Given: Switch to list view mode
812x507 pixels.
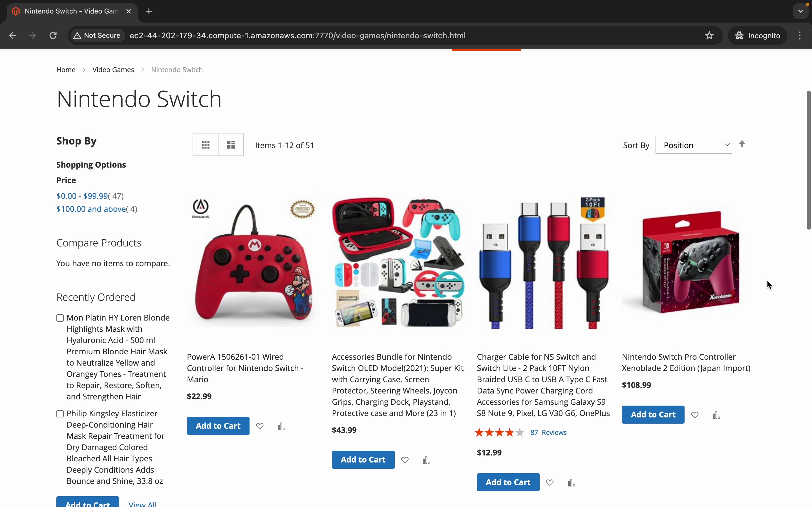Looking at the screenshot, I should coord(231,145).
